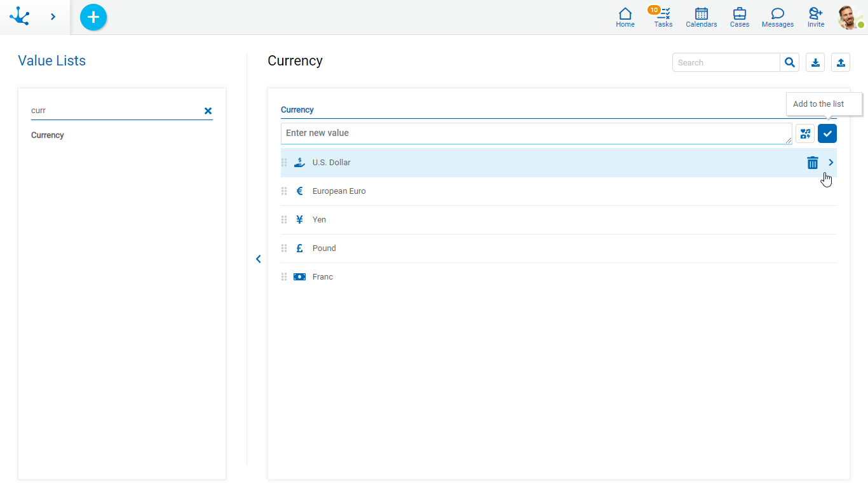Click the Invite icon
The width and height of the screenshot is (868, 488).
(x=816, y=17)
